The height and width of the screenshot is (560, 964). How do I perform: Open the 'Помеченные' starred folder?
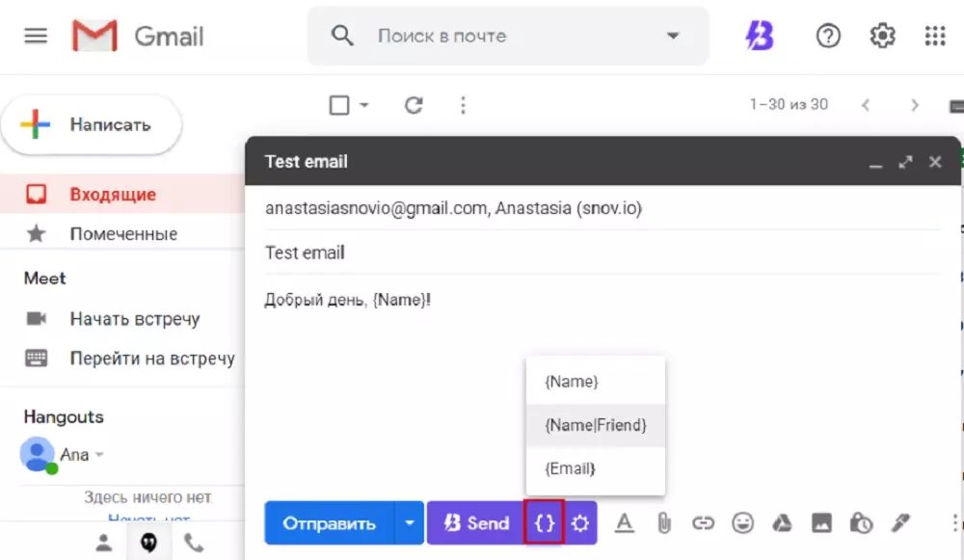[x=122, y=233]
